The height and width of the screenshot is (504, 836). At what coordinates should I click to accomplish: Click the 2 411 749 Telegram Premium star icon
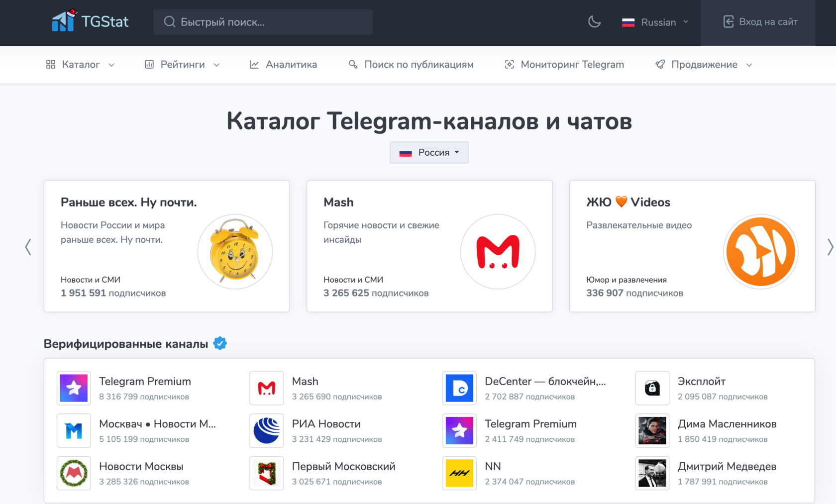pyautogui.click(x=459, y=431)
